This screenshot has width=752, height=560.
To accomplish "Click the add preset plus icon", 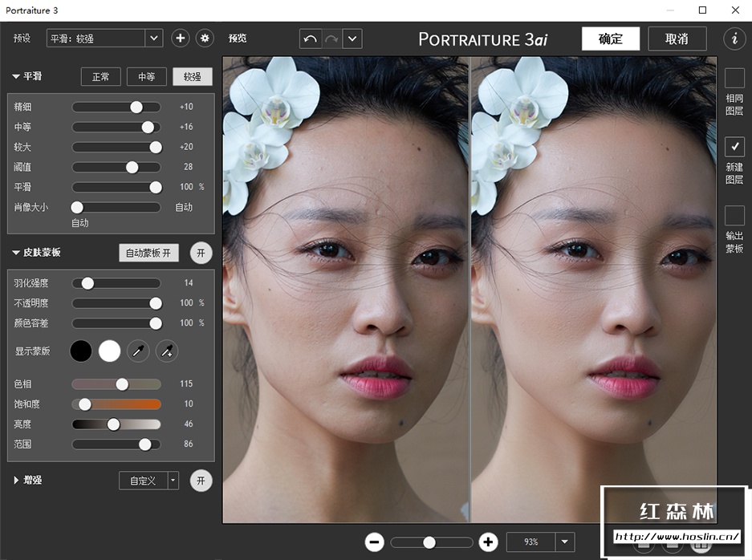I will 180,38.
